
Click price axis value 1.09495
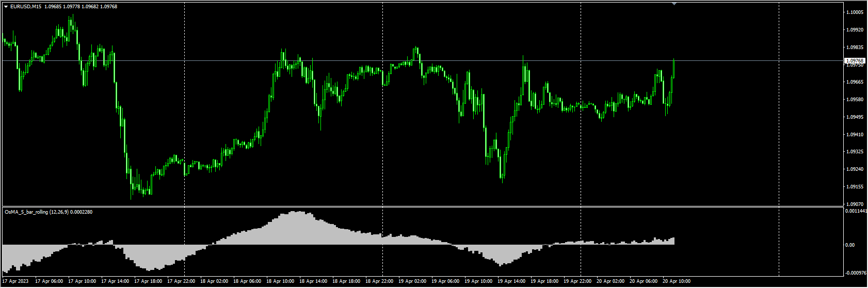[855, 117]
